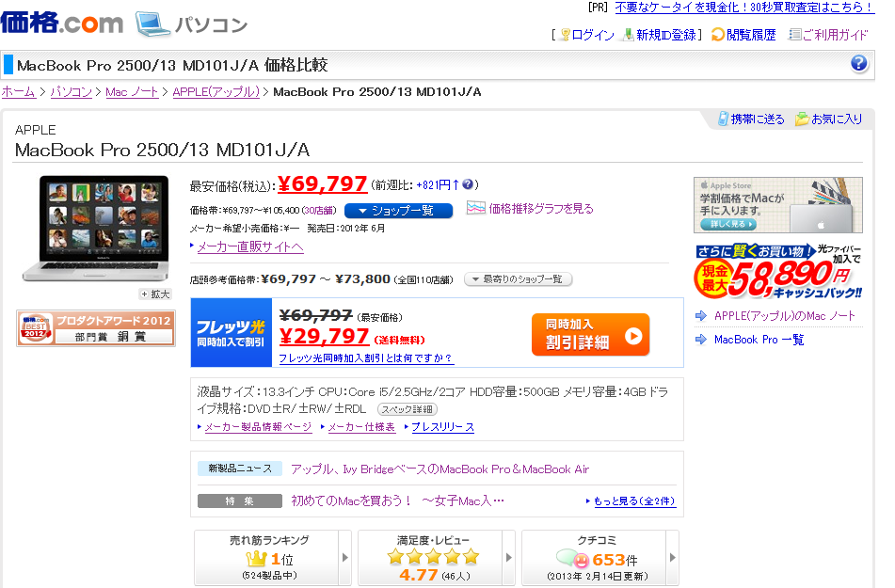The image size is (895, 588).
Task: Expand arrow beside 売れ筋ランキング panel
Action: (x=345, y=558)
